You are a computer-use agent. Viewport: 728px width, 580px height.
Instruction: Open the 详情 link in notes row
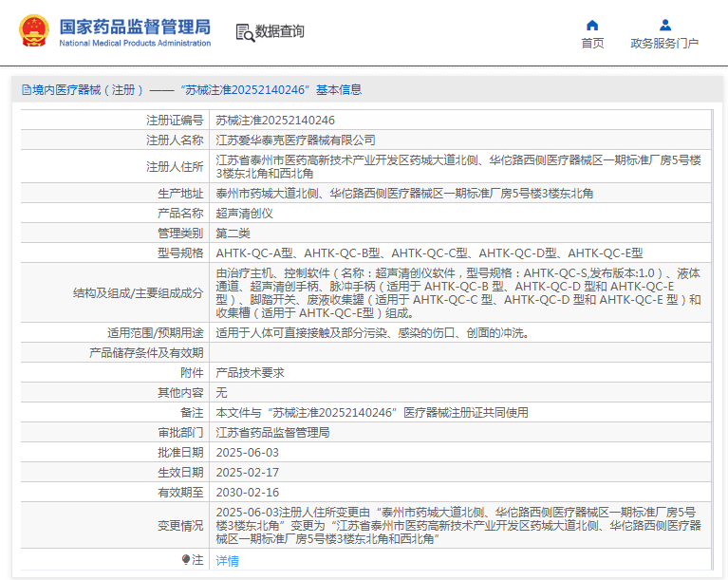click(228, 561)
